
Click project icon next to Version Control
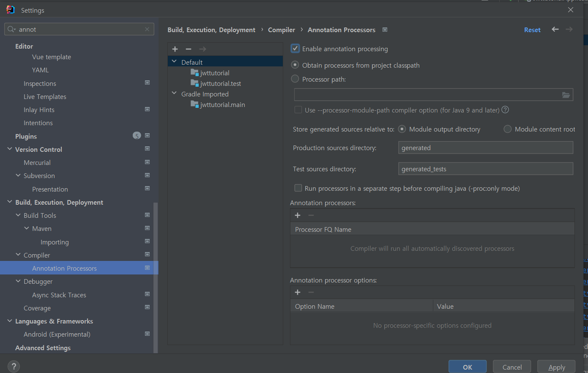(147, 148)
